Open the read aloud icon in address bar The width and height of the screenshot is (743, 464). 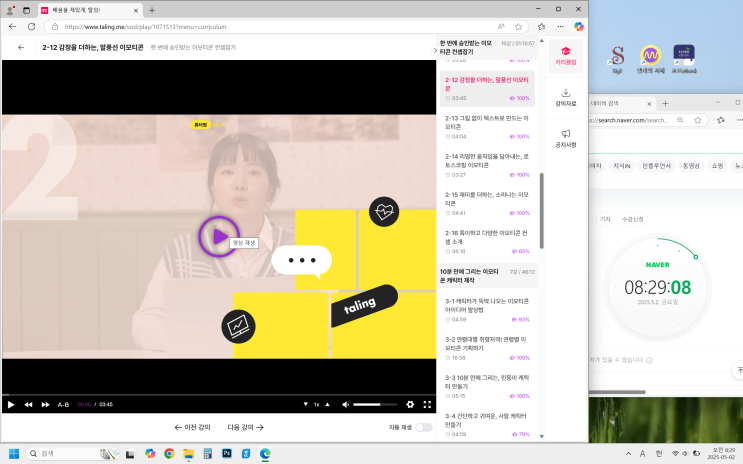click(501, 27)
